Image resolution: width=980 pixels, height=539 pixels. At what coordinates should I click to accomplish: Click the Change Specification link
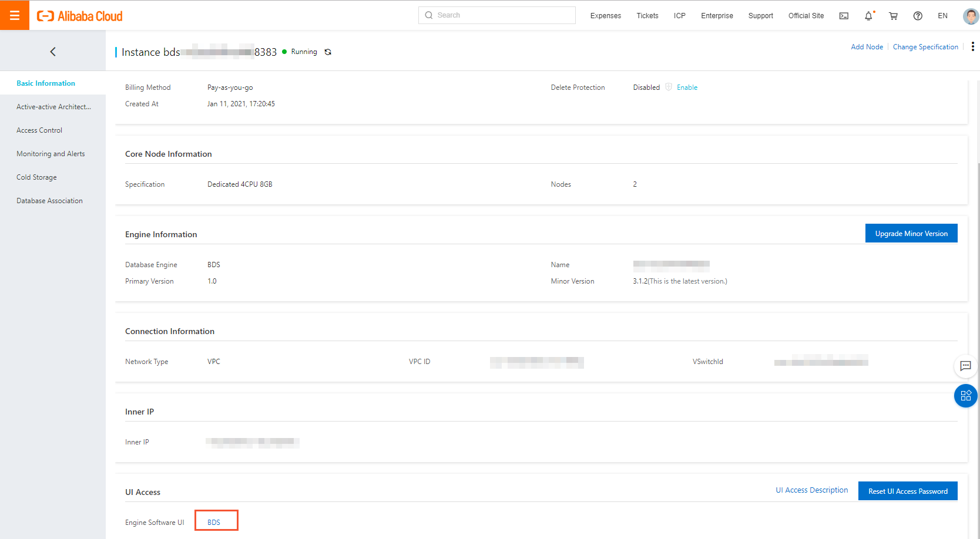925,47
